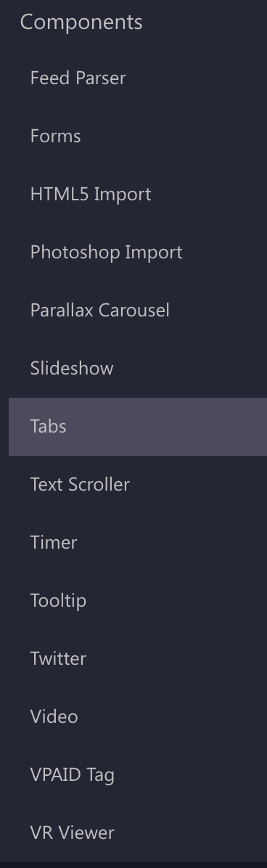Open the VPAID Tag item
Screen dimensions: 267x868
pos(137,776)
